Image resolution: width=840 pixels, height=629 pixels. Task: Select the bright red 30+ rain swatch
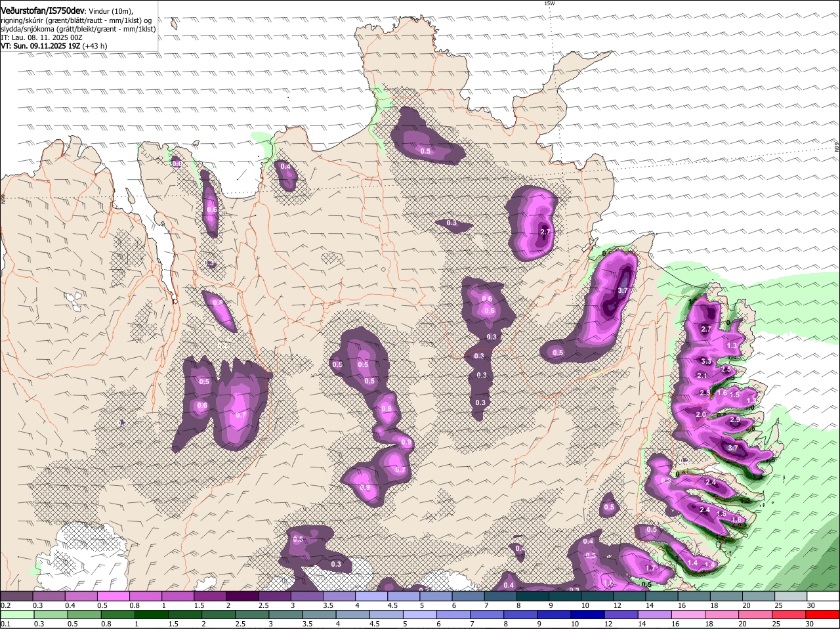click(824, 615)
